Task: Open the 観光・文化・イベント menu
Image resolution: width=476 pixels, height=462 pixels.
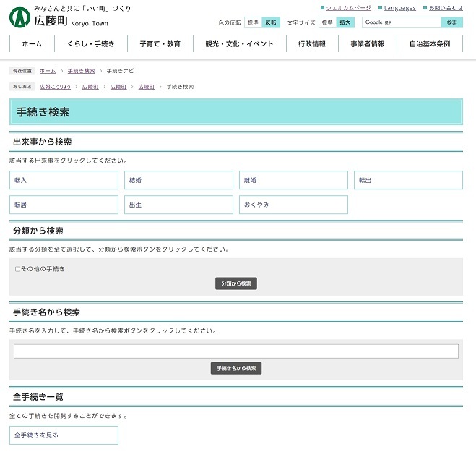Action: click(239, 44)
